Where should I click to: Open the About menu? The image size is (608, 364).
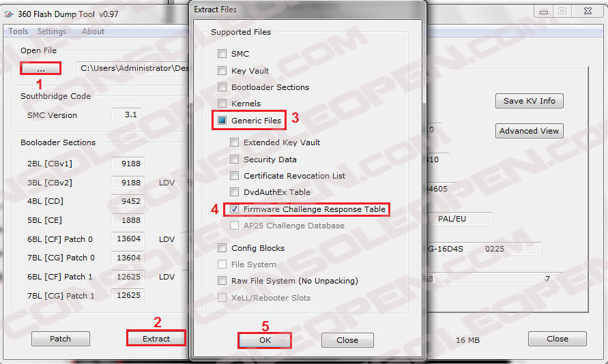point(93,31)
